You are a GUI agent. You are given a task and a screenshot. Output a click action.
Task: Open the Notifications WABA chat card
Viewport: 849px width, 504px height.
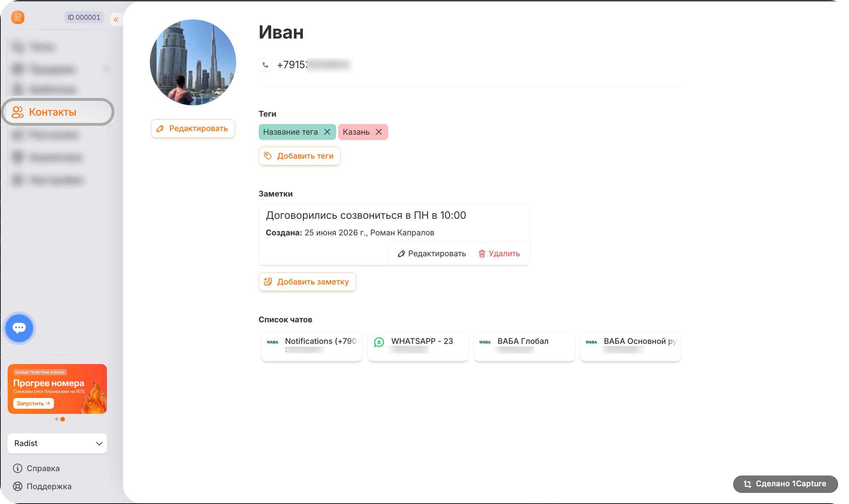[x=312, y=346]
